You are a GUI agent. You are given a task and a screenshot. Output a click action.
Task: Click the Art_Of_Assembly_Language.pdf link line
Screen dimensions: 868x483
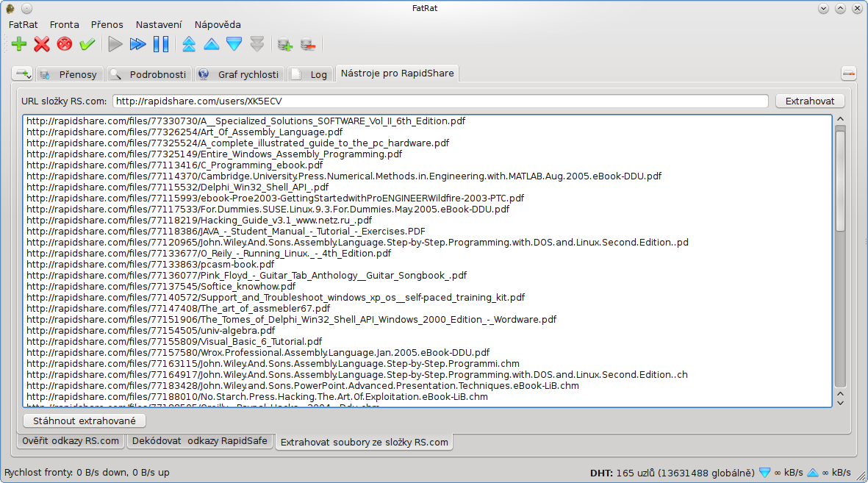184,132
